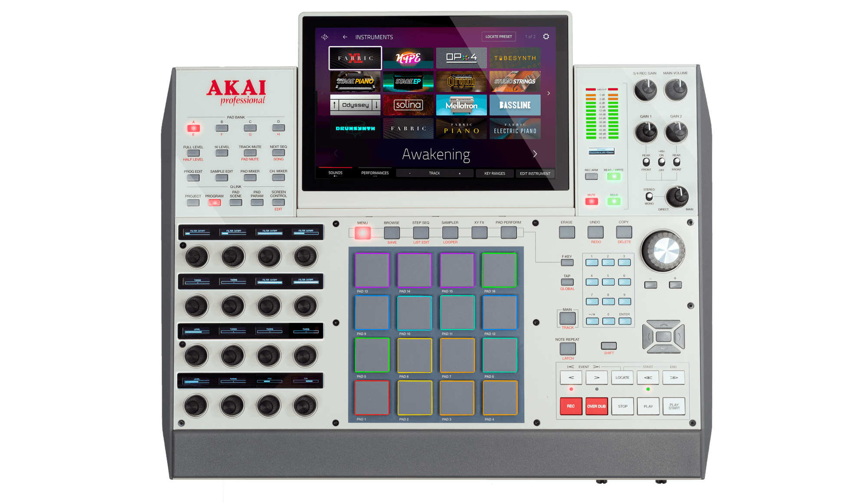
Task: Hit the OVER DUB button
Action: (596, 406)
